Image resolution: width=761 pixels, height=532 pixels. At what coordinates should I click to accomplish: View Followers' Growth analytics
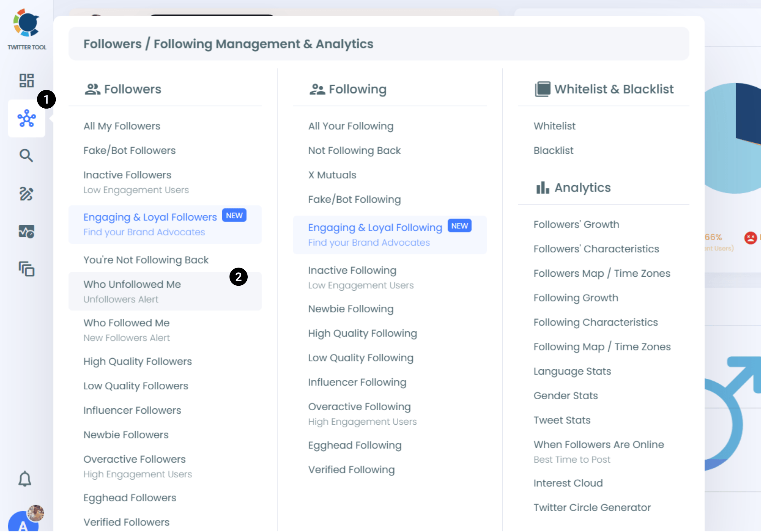(x=576, y=224)
